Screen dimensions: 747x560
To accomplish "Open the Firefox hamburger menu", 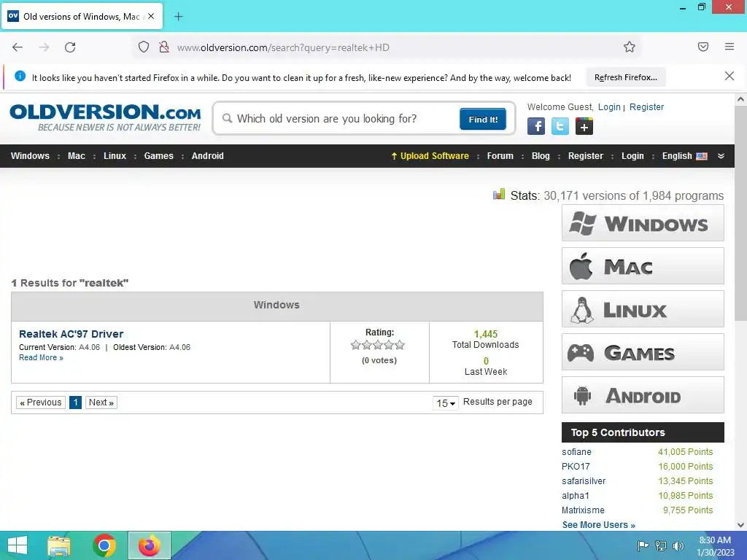I will [x=729, y=47].
